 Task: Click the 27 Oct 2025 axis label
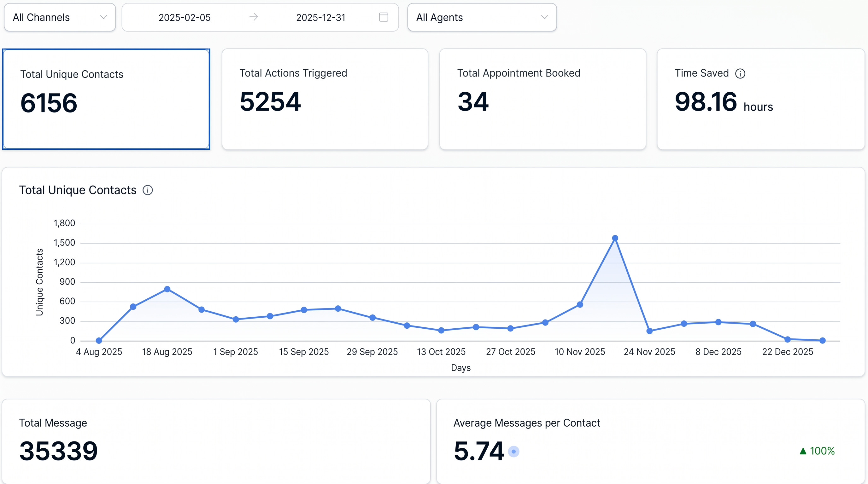[x=511, y=352]
